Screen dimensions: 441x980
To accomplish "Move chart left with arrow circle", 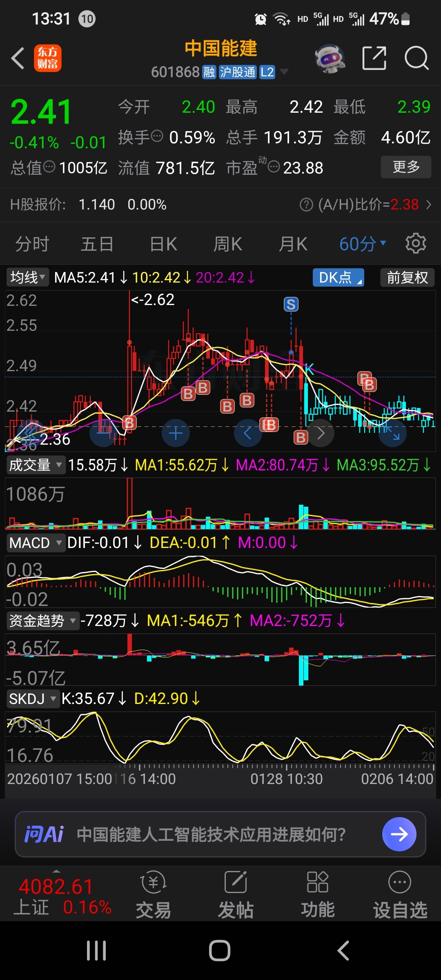I will tap(248, 433).
